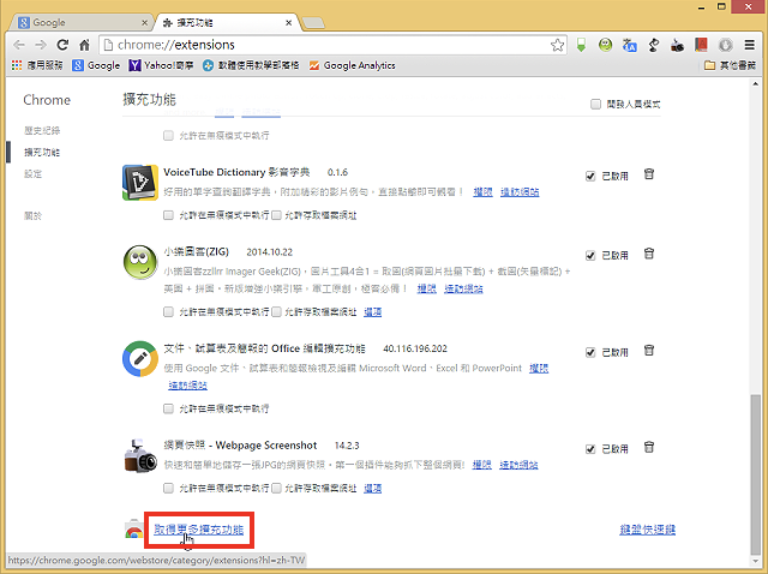The height and width of the screenshot is (574, 770).
Task: Click the green smiley ZIG extension logo
Action: [140, 262]
